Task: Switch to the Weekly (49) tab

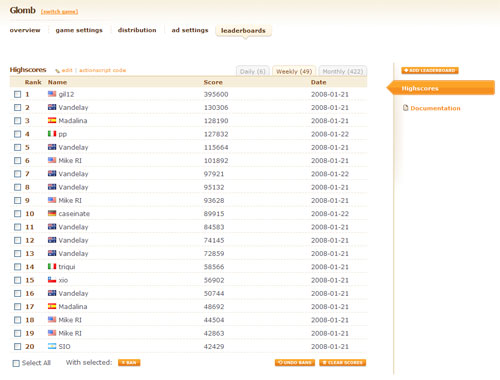Action: (x=294, y=71)
